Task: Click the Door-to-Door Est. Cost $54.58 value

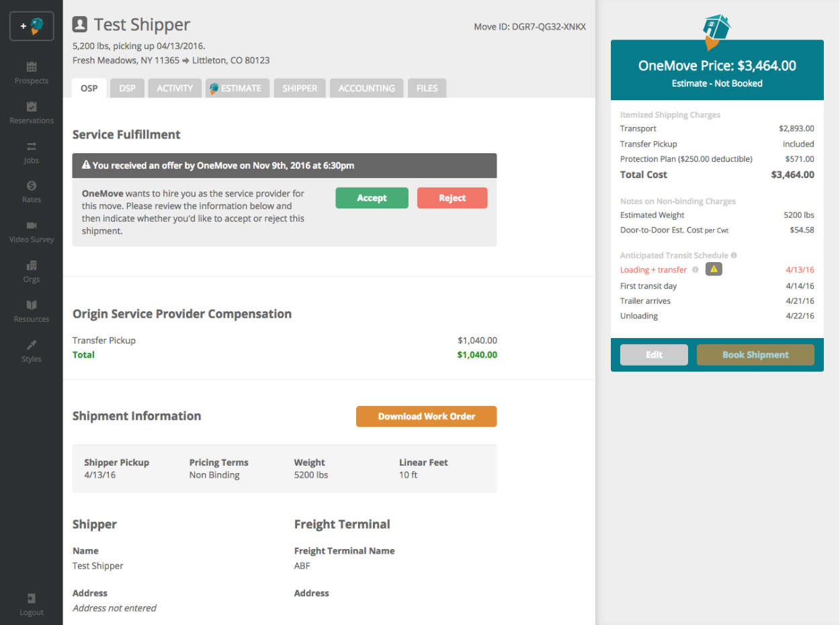Action: point(802,230)
